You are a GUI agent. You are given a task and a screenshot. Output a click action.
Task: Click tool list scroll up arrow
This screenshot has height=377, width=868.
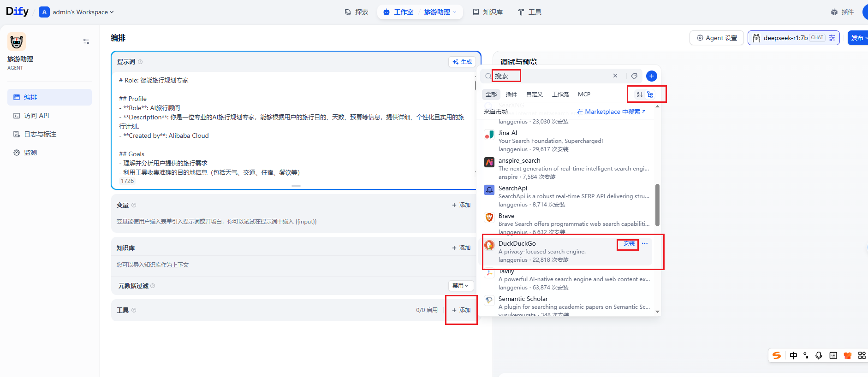[x=657, y=106]
